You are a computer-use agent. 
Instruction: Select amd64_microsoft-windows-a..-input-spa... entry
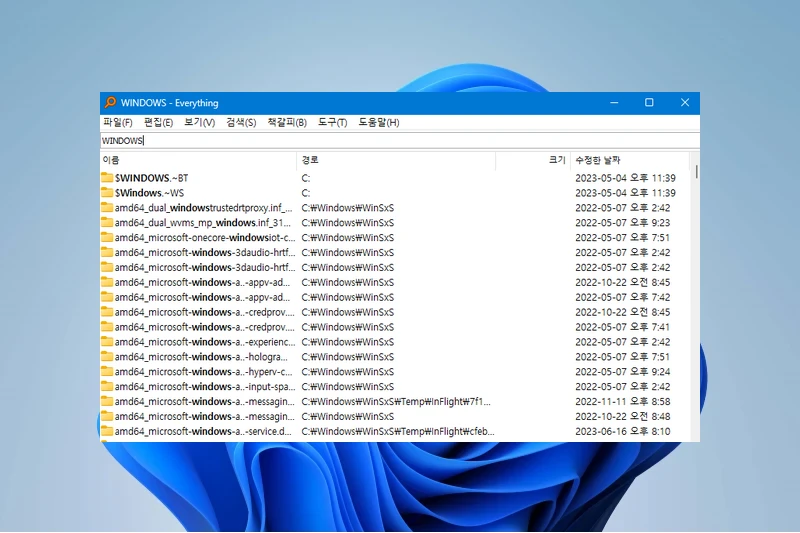pyautogui.click(x=205, y=387)
